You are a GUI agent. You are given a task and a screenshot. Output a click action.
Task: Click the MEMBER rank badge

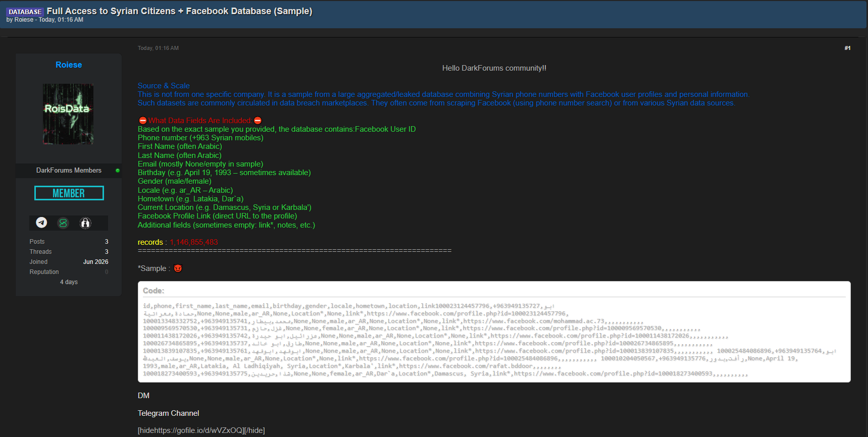[69, 193]
